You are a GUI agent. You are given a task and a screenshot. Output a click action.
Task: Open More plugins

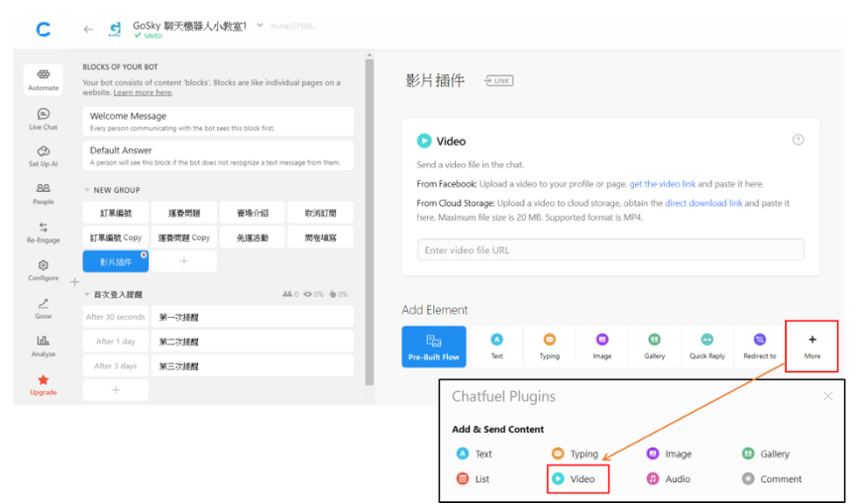click(x=811, y=347)
